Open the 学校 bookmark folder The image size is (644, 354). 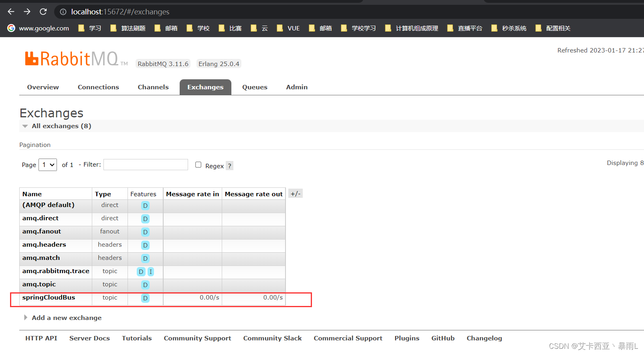click(x=198, y=28)
